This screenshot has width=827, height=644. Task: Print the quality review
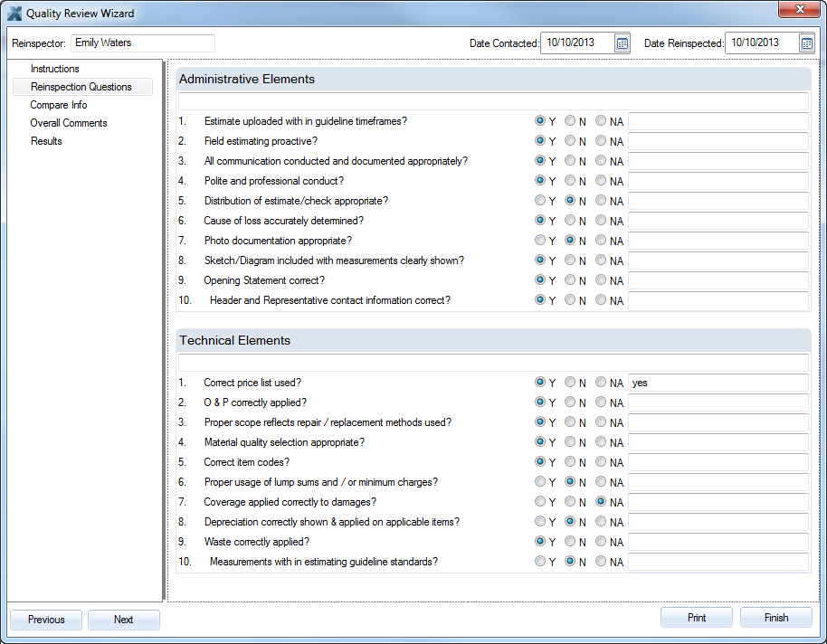697,618
